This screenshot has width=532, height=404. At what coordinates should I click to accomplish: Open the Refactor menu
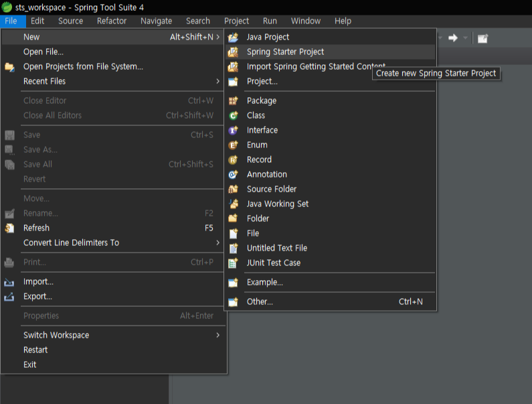112,21
